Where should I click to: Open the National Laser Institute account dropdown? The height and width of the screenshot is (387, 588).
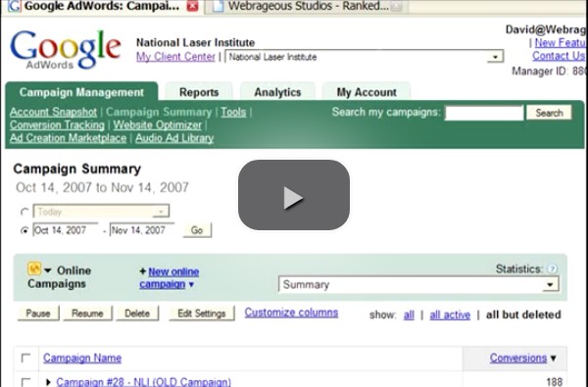(495, 57)
